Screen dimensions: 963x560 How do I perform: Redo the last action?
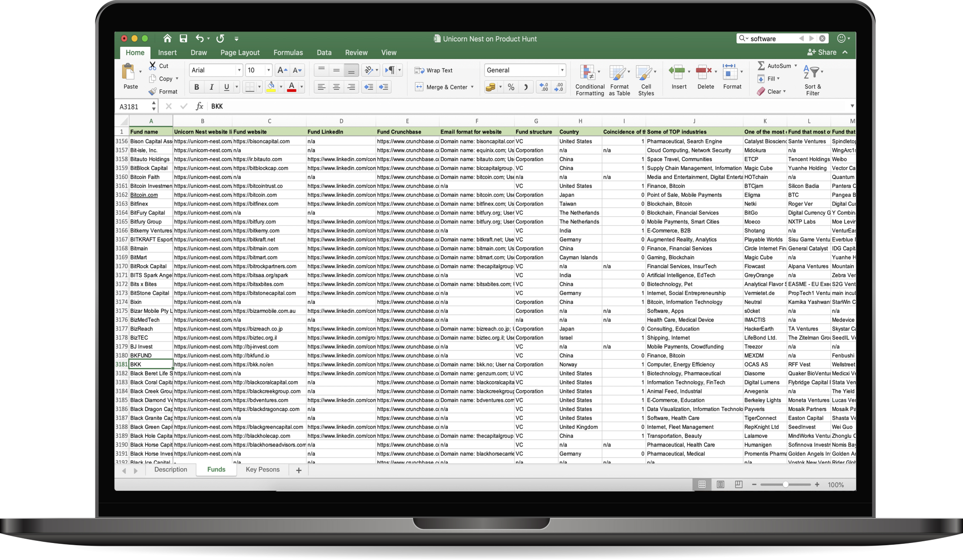pyautogui.click(x=220, y=39)
